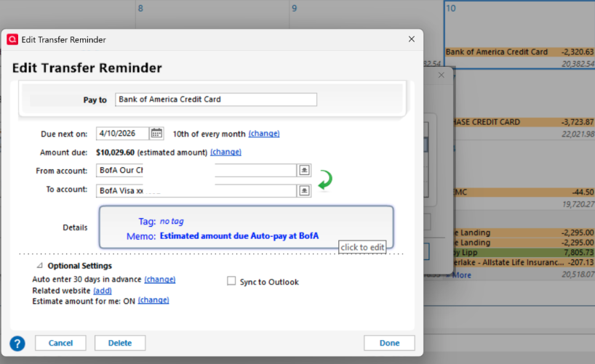
Task: Open the calendar picker beside Due next on
Action: pyautogui.click(x=156, y=134)
